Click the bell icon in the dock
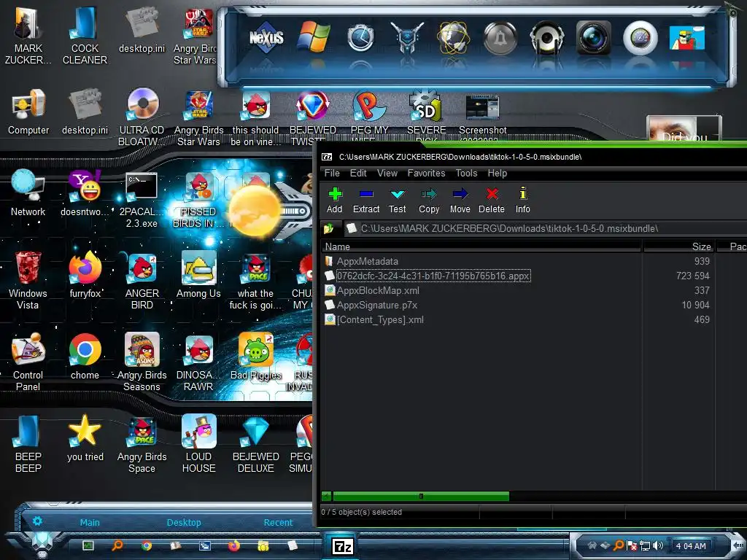This screenshot has width=747, height=560. coord(500,38)
